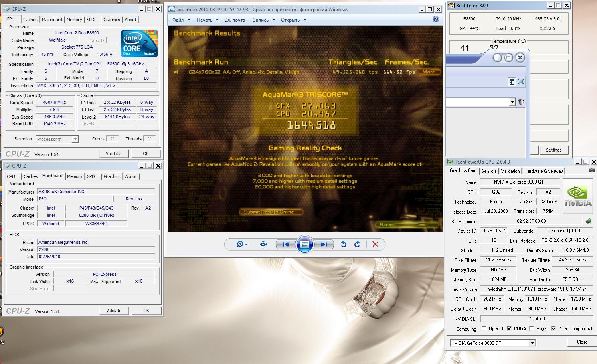Click More button in benchmark results
This screenshot has width=597, height=364.
pyautogui.click(x=429, y=72)
